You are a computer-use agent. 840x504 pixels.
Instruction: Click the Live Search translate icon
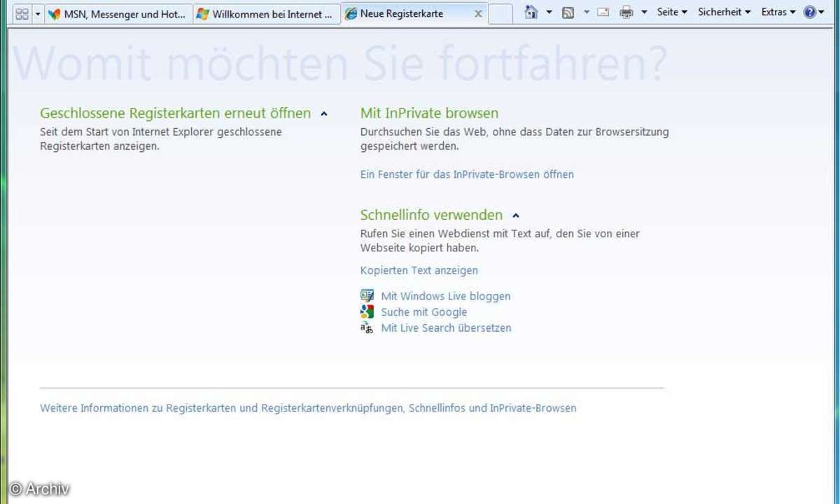367,328
